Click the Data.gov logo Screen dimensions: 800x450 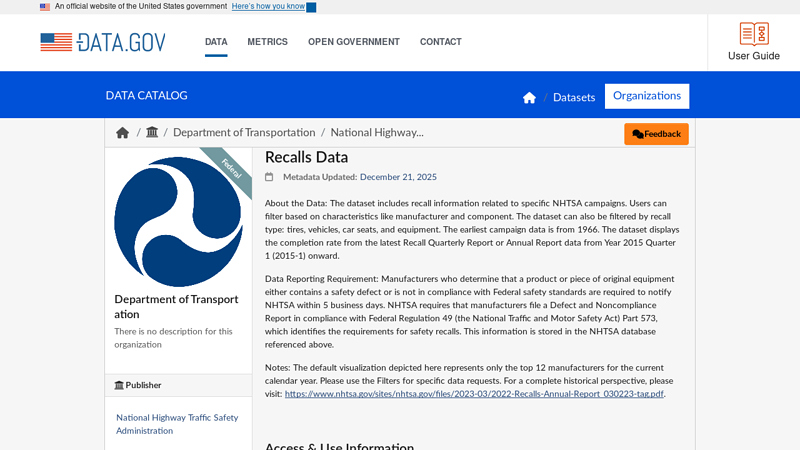coord(103,42)
